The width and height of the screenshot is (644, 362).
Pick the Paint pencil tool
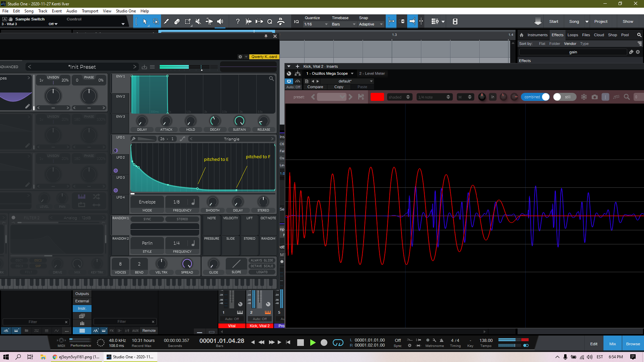(x=166, y=21)
